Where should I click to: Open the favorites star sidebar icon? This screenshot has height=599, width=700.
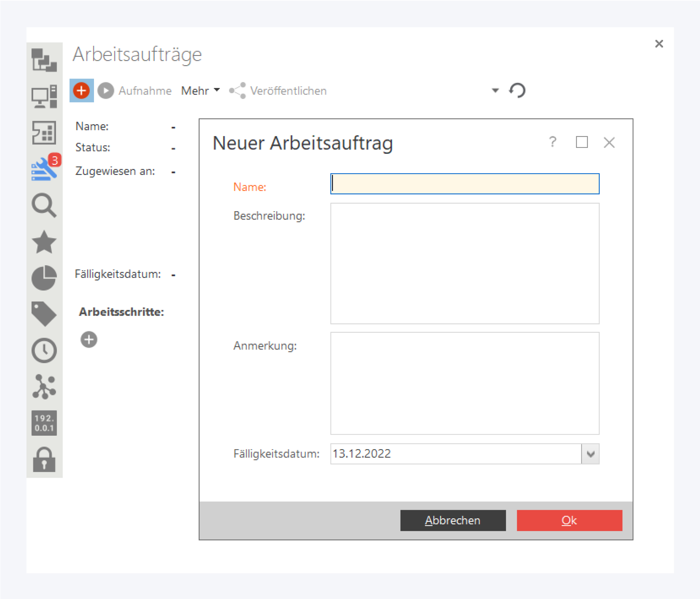[44, 242]
